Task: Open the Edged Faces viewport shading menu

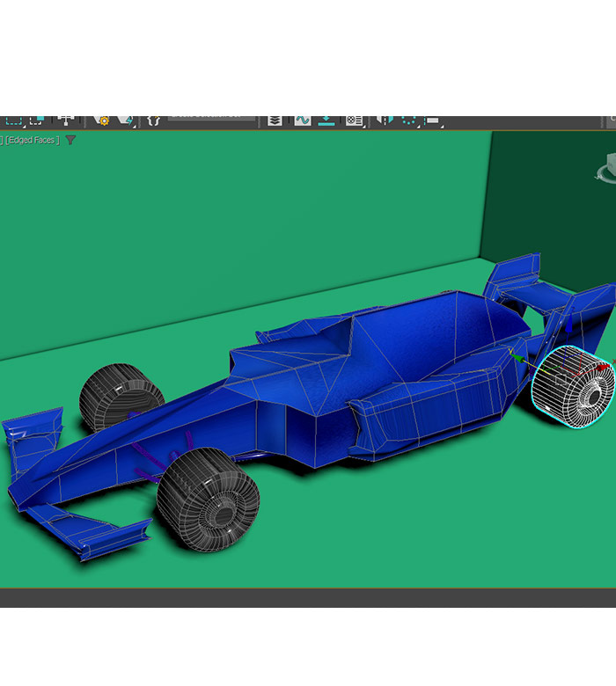Action: point(33,140)
